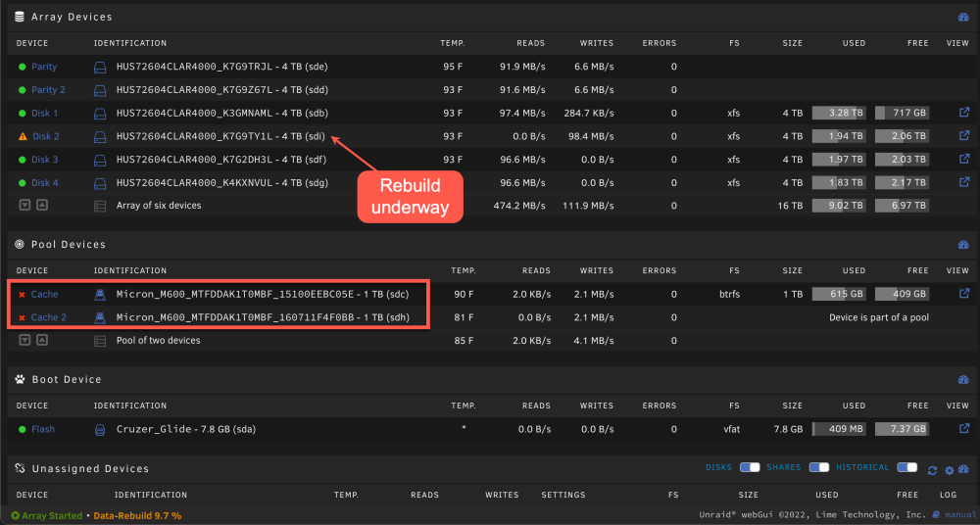Click the Cache SSD device icon
980x525 pixels.
pos(100,294)
